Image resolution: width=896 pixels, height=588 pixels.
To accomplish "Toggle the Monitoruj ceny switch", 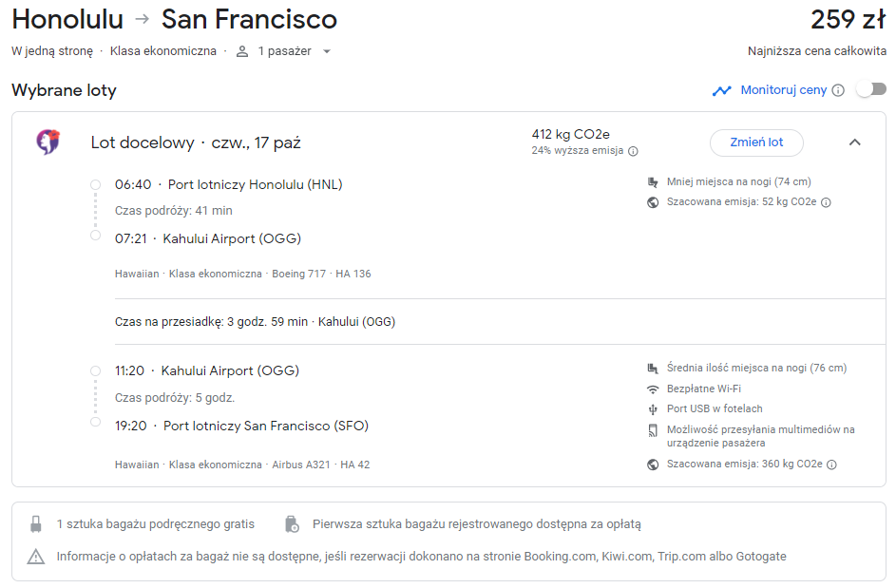I will (x=871, y=89).
